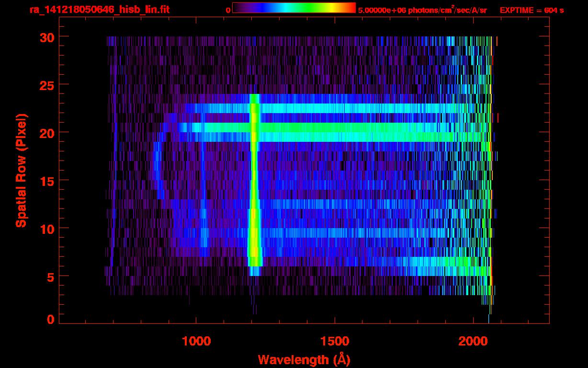
Task: Click the x-axis tick label 1500
Action: [335, 341]
